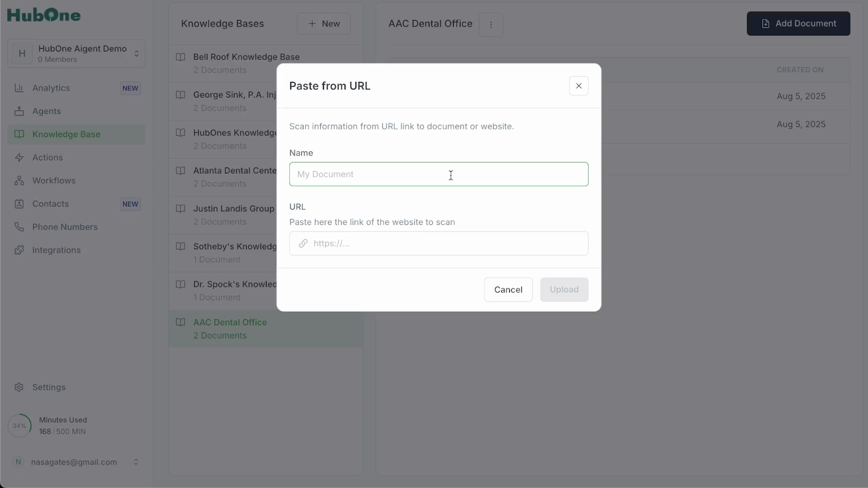Viewport: 868px width, 488px height.
Task: Click the Workflows icon in sidebar
Action: pyautogui.click(x=20, y=181)
